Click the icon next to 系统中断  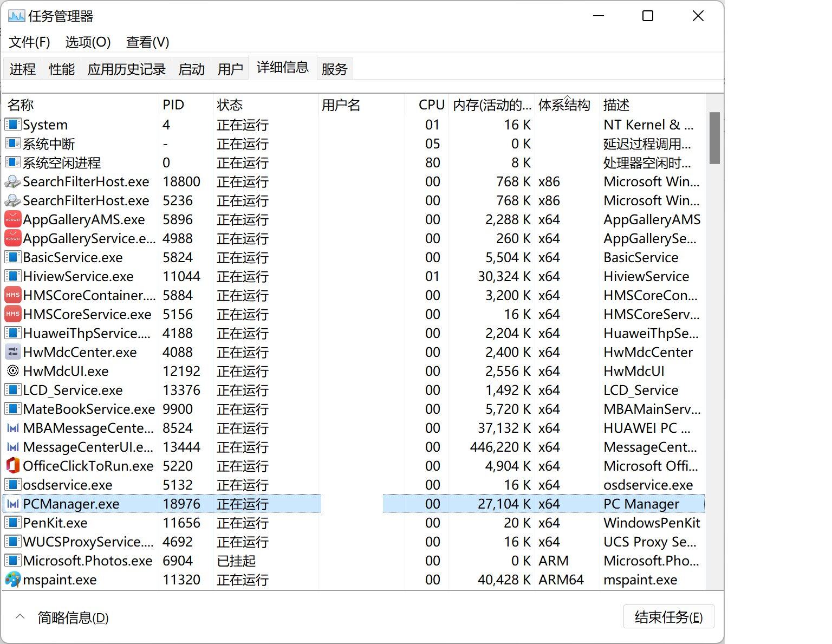[13, 144]
